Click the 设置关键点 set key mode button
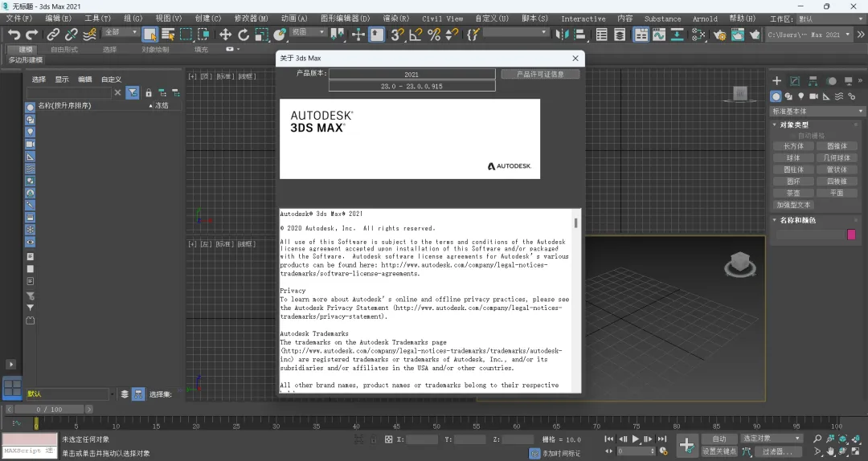The width and height of the screenshot is (868, 461). (719, 451)
